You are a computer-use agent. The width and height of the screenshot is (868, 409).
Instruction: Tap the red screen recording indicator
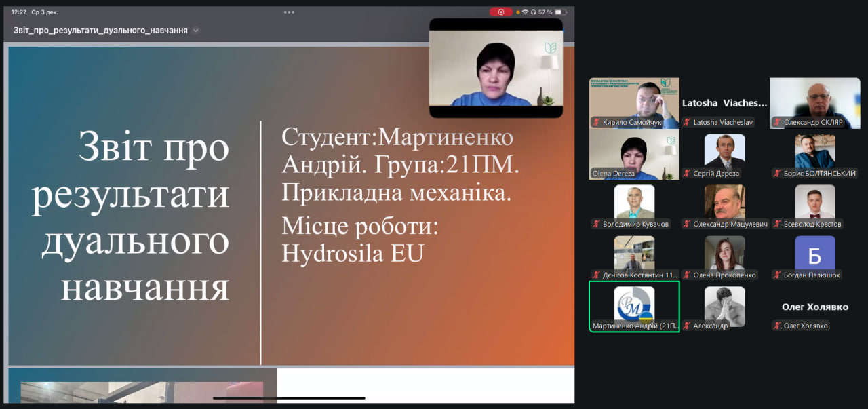[501, 12]
